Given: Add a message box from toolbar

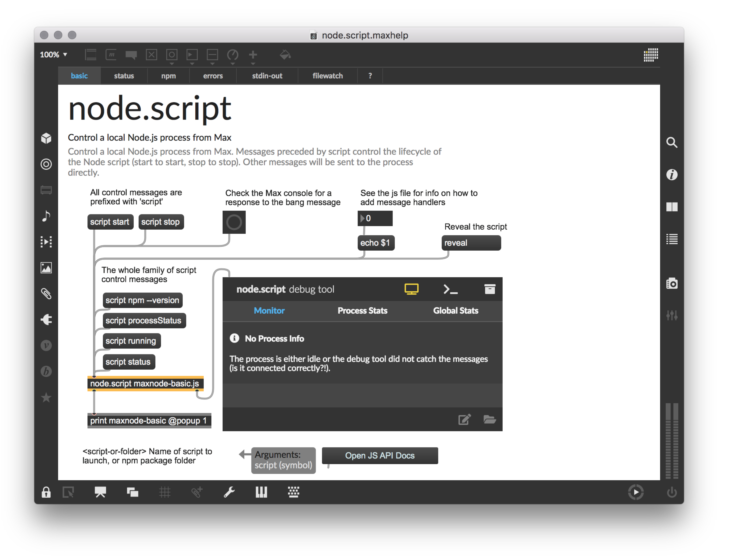Looking at the screenshot, I should [x=111, y=54].
